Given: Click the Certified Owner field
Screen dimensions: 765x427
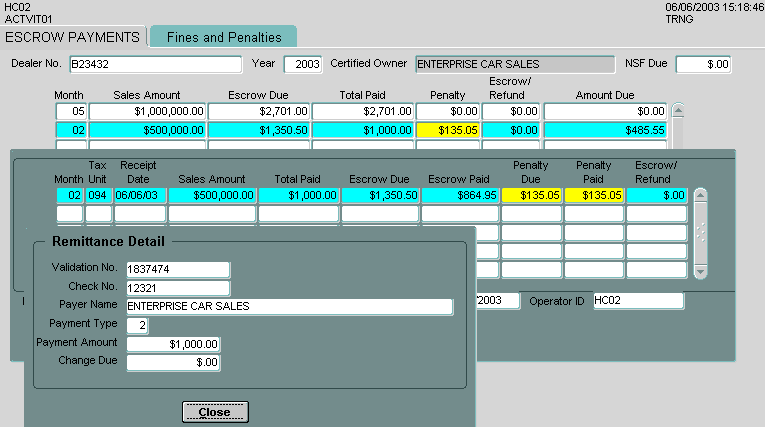Looking at the screenshot, I should pos(515,64).
